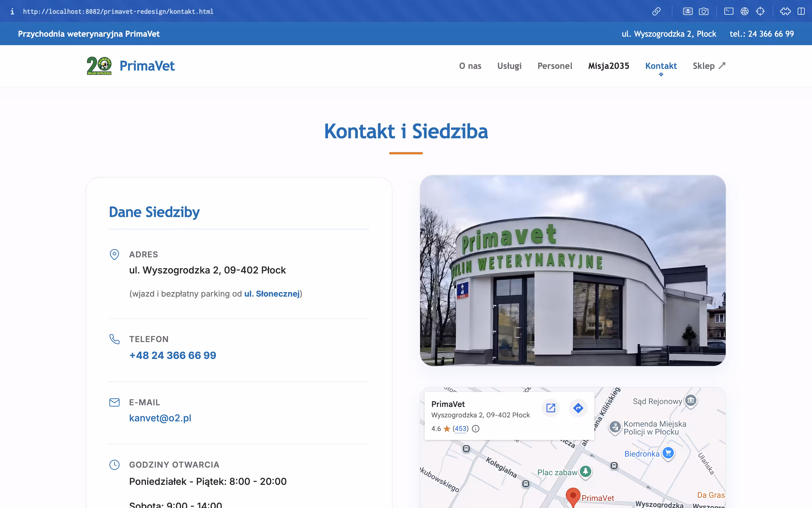Toggle the split view panel icon
This screenshot has width=812, height=508.
[x=801, y=11]
